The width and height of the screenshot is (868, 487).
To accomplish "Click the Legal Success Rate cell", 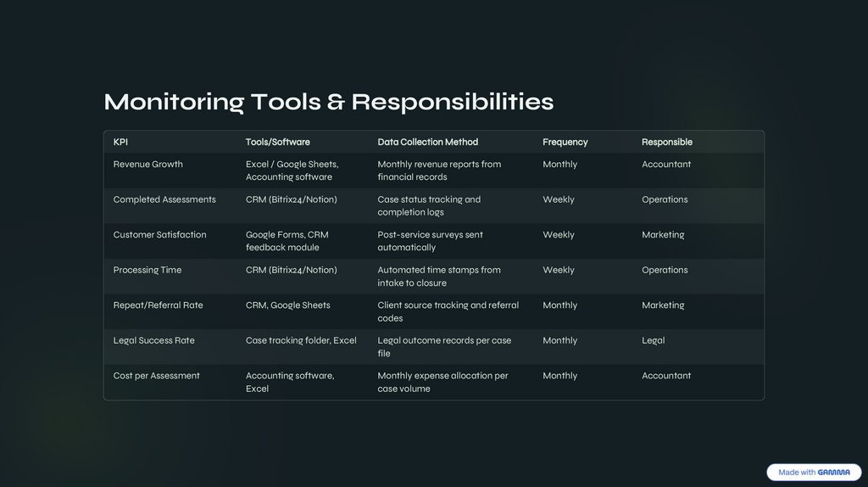I will (153, 340).
